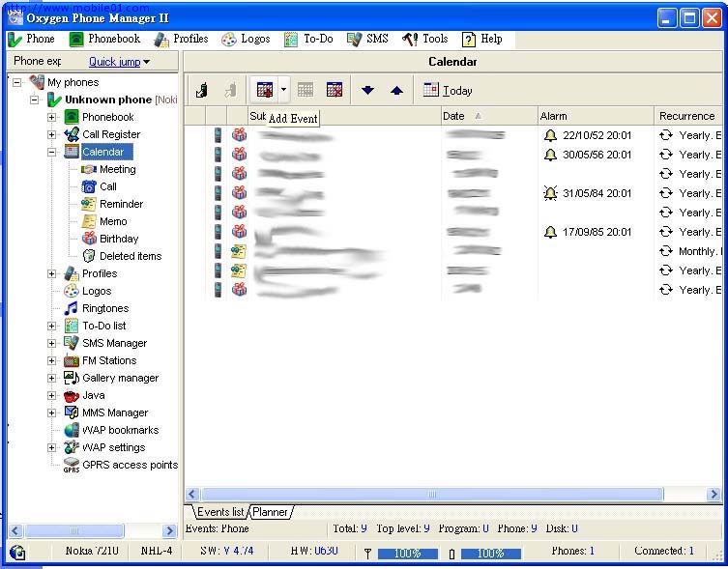Expand the To-Do list tree node
728x569 pixels.
(x=51, y=326)
